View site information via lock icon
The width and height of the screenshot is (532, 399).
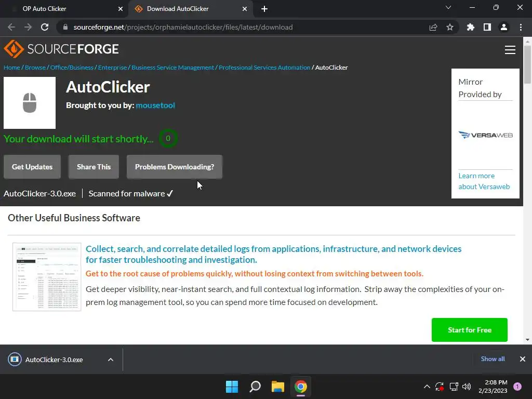pos(65,27)
